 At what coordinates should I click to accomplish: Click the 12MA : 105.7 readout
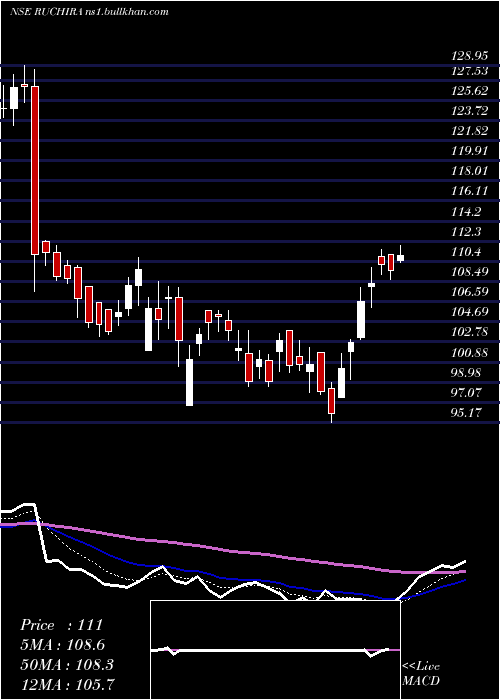click(67, 684)
